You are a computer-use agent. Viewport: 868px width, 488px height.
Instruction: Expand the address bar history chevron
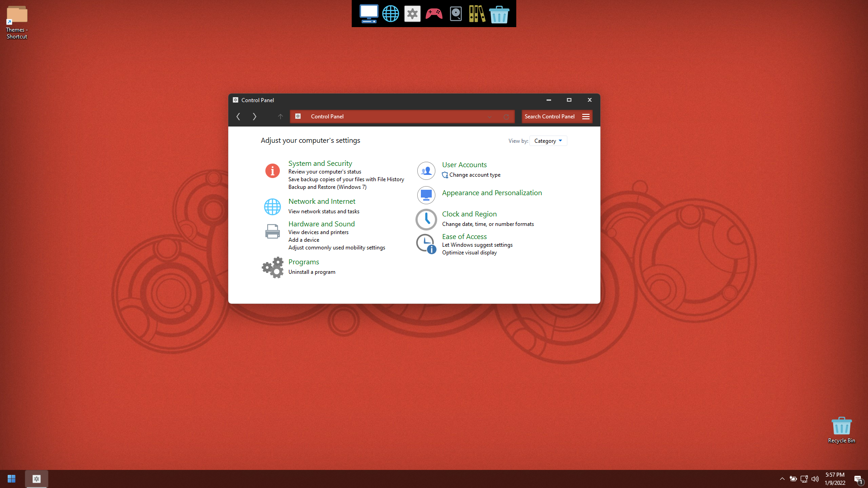pos(489,117)
